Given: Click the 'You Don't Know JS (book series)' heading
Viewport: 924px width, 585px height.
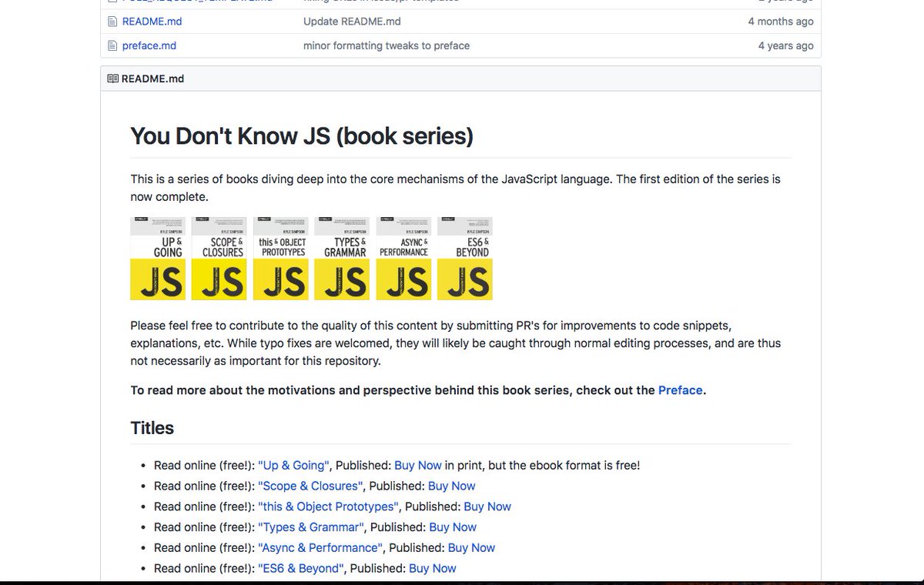Looking at the screenshot, I should 302,136.
